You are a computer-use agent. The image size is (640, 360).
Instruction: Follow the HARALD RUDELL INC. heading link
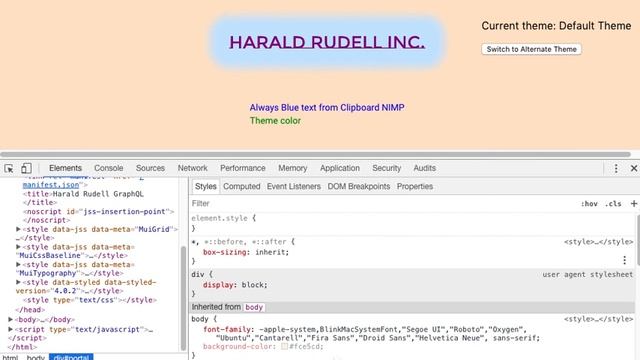coord(327,42)
